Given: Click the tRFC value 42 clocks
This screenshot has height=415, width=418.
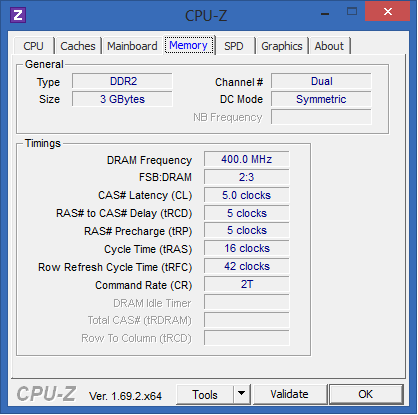Looking at the screenshot, I should point(247,267).
